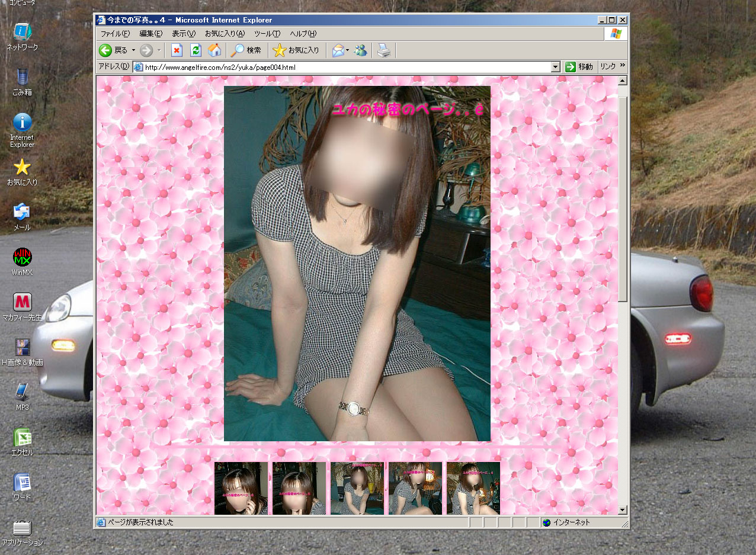Viewport: 756px width, 555px height.
Task: Open the Messenger icon in the toolbar
Action: coord(360,50)
